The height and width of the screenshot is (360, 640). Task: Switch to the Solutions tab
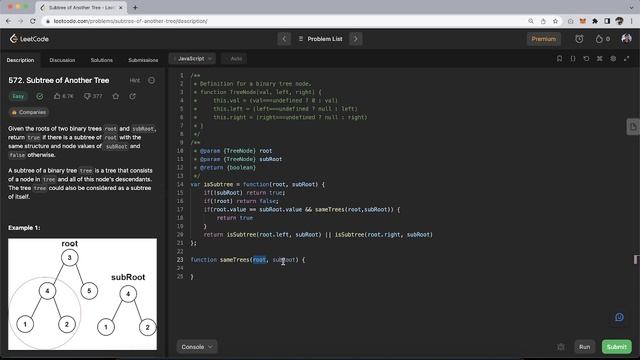tap(102, 60)
